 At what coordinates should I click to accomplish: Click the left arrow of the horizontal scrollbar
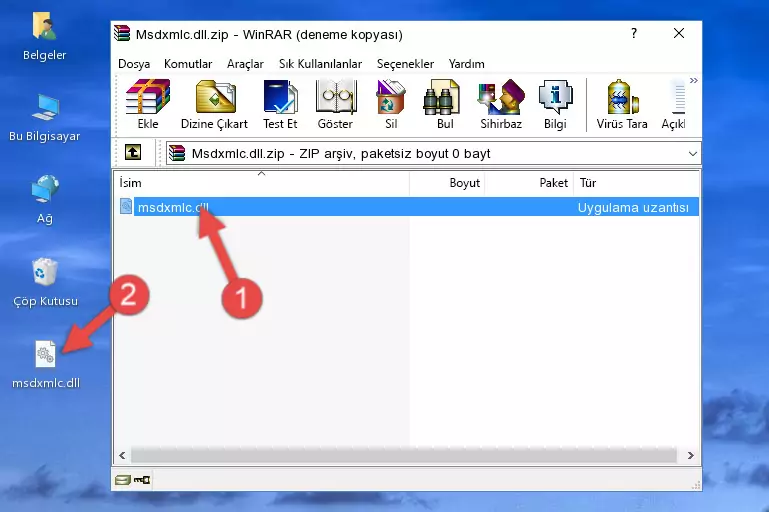click(x=123, y=456)
